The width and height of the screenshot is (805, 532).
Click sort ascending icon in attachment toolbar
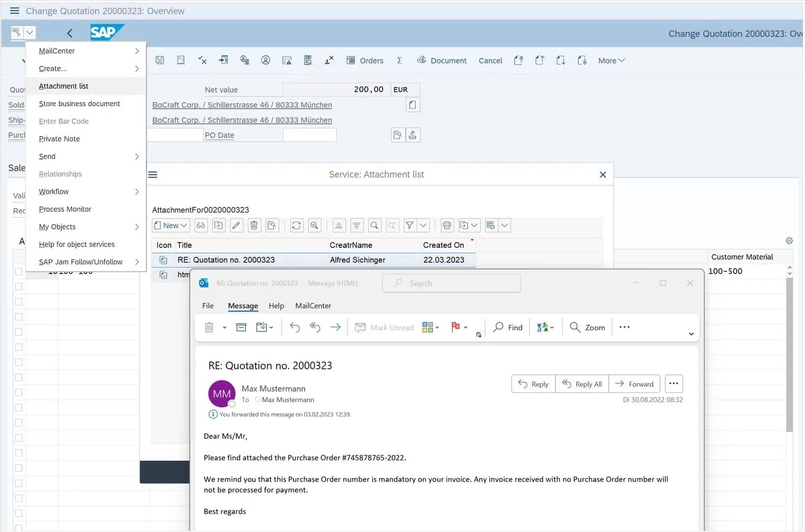click(339, 225)
